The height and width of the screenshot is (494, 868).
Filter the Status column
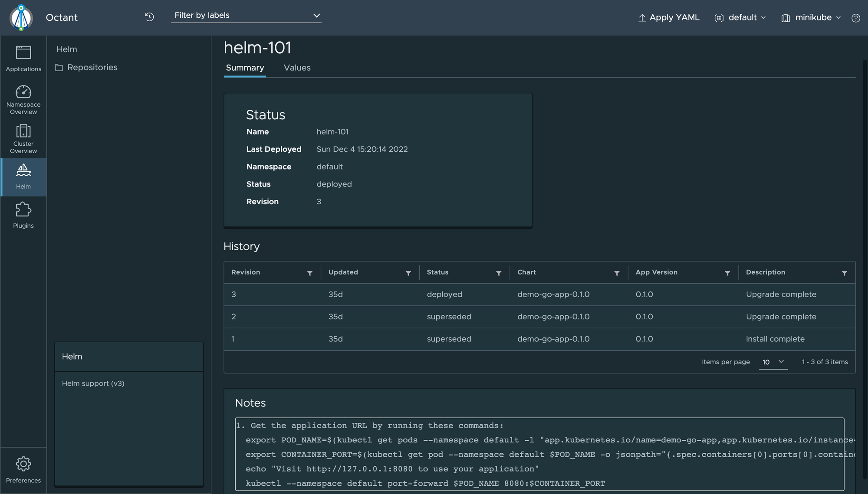pyautogui.click(x=499, y=273)
